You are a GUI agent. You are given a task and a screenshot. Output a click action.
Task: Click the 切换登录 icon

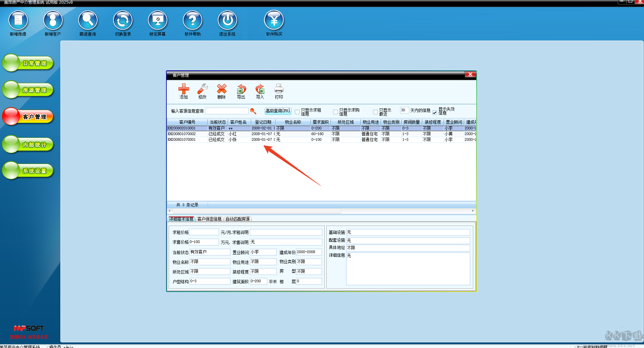123,21
